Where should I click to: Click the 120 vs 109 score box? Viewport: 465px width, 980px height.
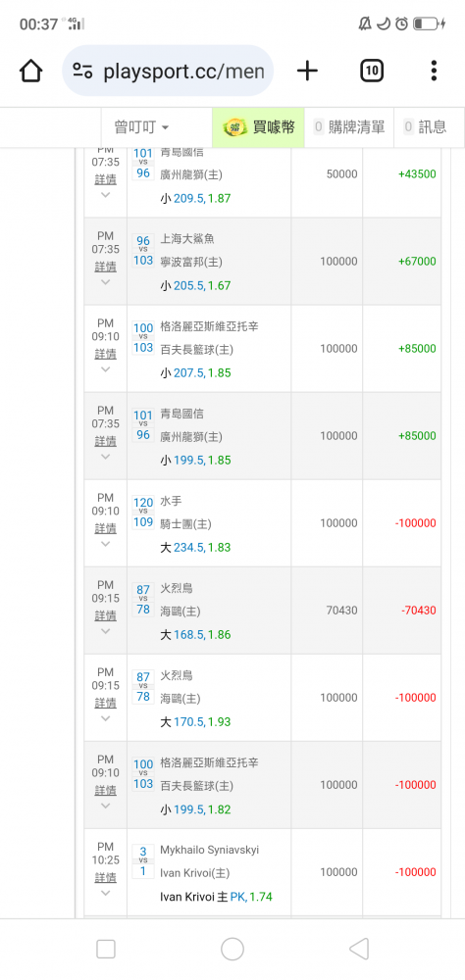point(143,512)
